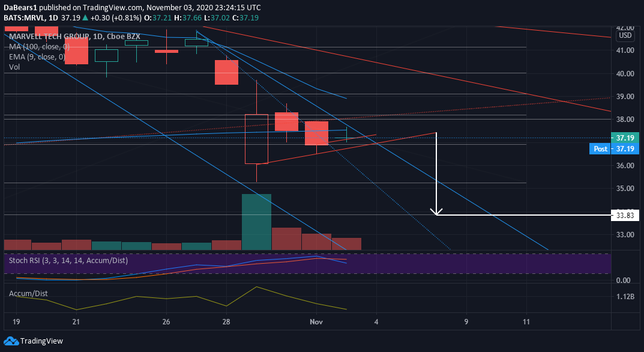Click the BATS:MRVL ticker symbol text
This screenshot has height=352, width=644.
point(25,17)
